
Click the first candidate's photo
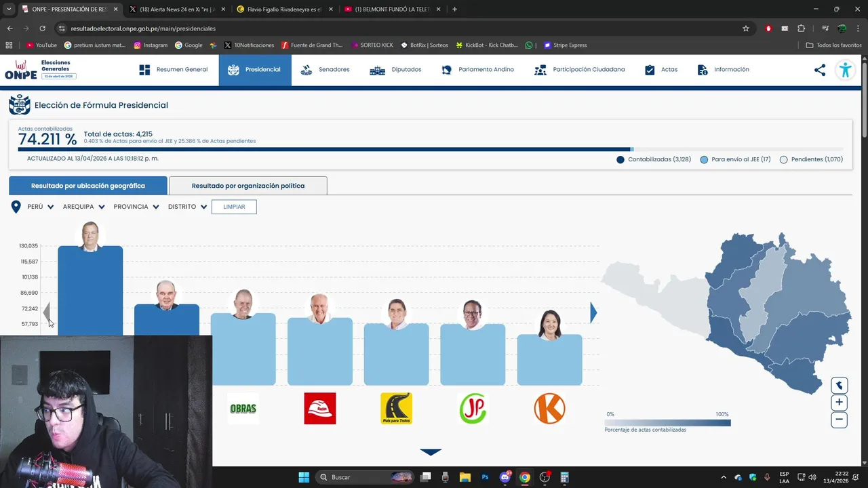coord(90,236)
